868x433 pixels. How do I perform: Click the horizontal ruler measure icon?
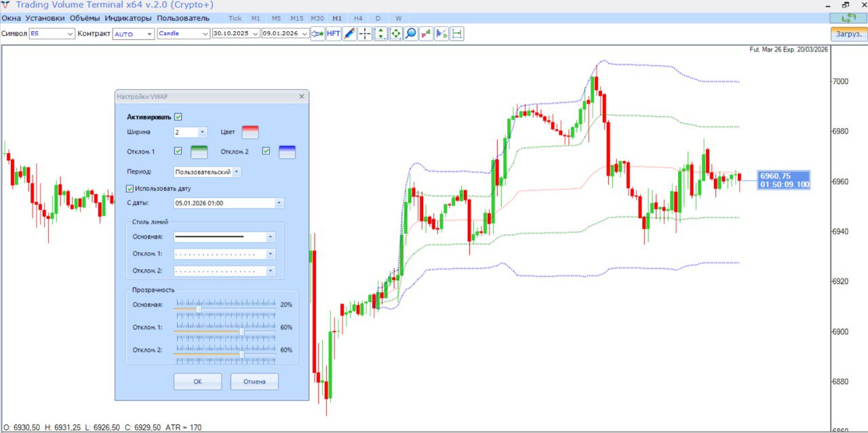coord(456,34)
